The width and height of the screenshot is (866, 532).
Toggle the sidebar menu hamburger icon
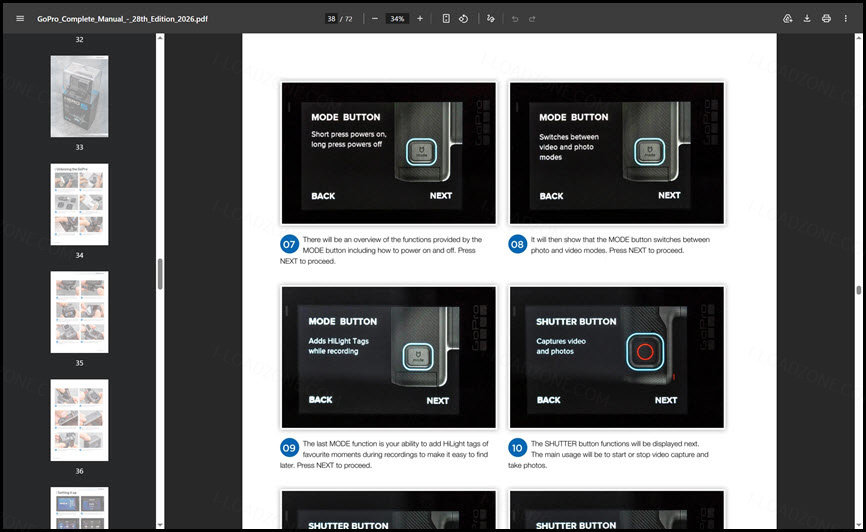(x=20, y=18)
